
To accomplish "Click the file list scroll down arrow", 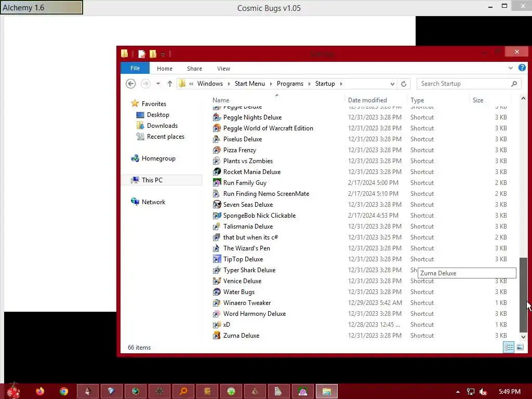I will pos(523,337).
